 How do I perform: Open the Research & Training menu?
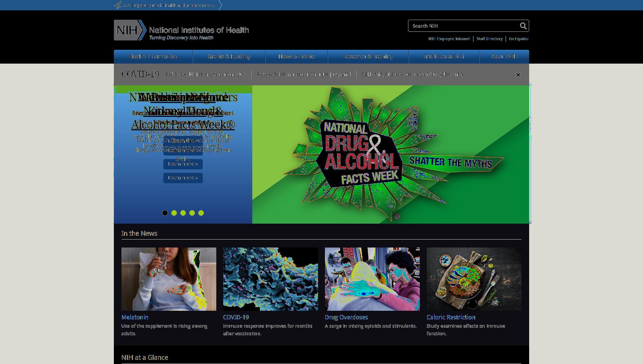click(x=368, y=57)
